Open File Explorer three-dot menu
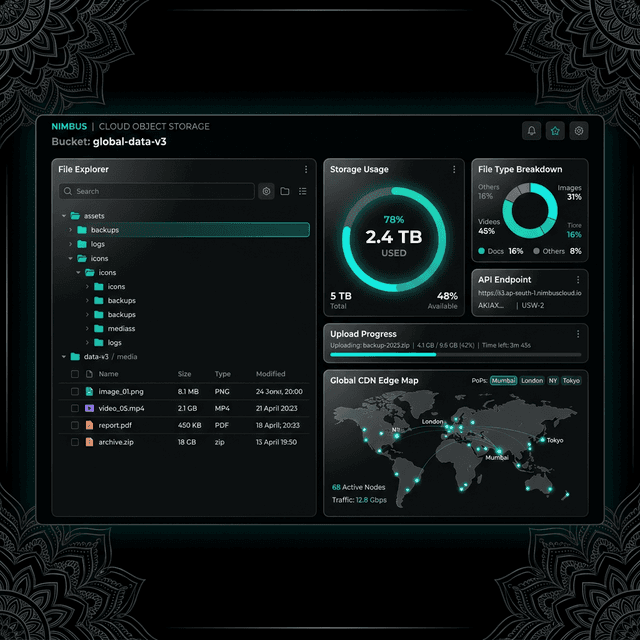 [x=306, y=169]
